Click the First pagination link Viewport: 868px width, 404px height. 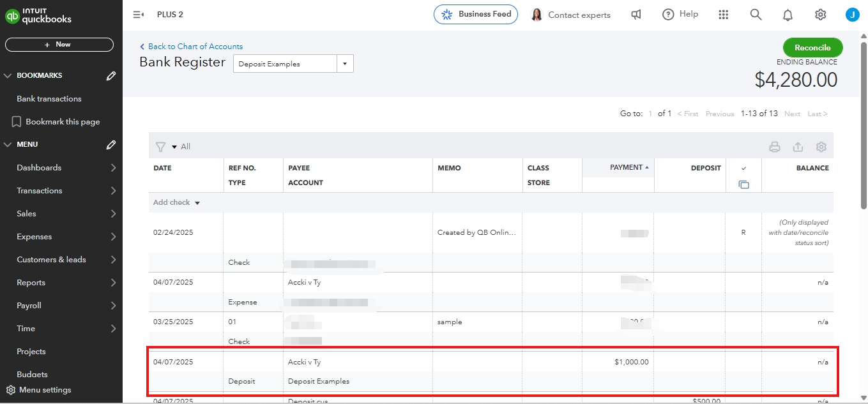coord(688,114)
